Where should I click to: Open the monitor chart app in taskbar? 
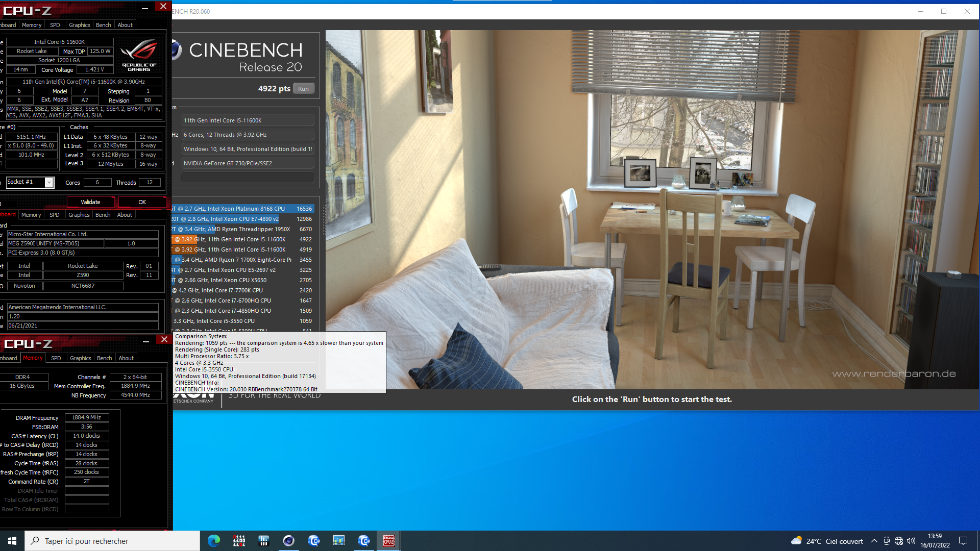(x=339, y=541)
